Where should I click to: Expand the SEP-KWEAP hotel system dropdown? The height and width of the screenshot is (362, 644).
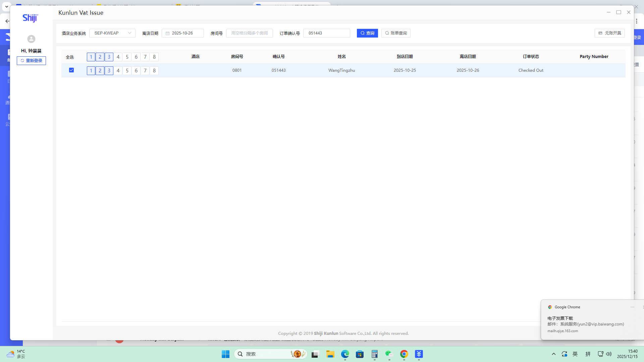112,33
